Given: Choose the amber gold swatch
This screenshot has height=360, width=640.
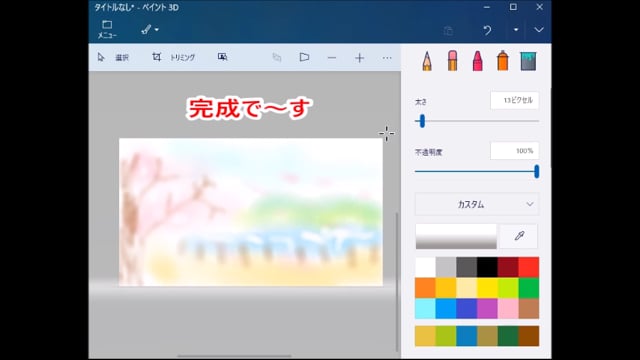Looking at the screenshot, I should pos(446,288).
